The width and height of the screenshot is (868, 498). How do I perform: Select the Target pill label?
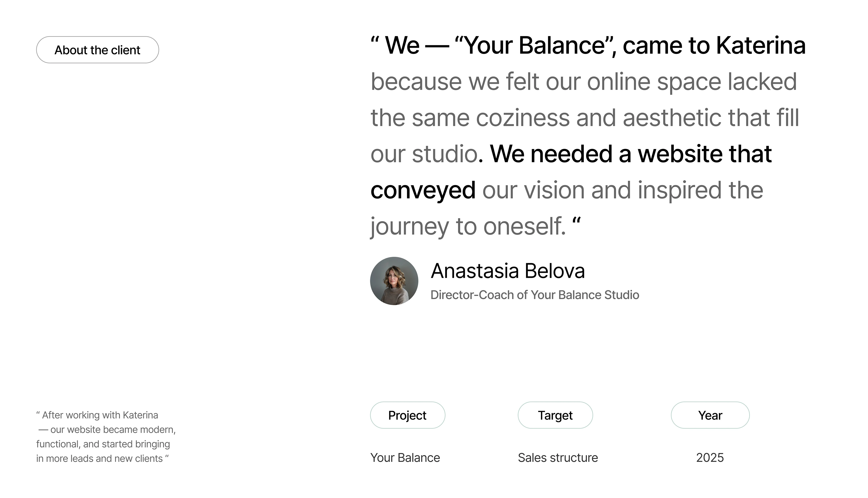555,415
